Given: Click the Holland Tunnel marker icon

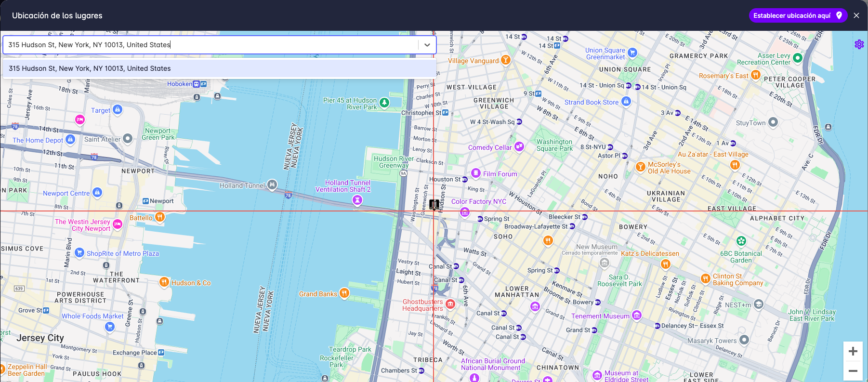Looking at the screenshot, I should [x=272, y=184].
